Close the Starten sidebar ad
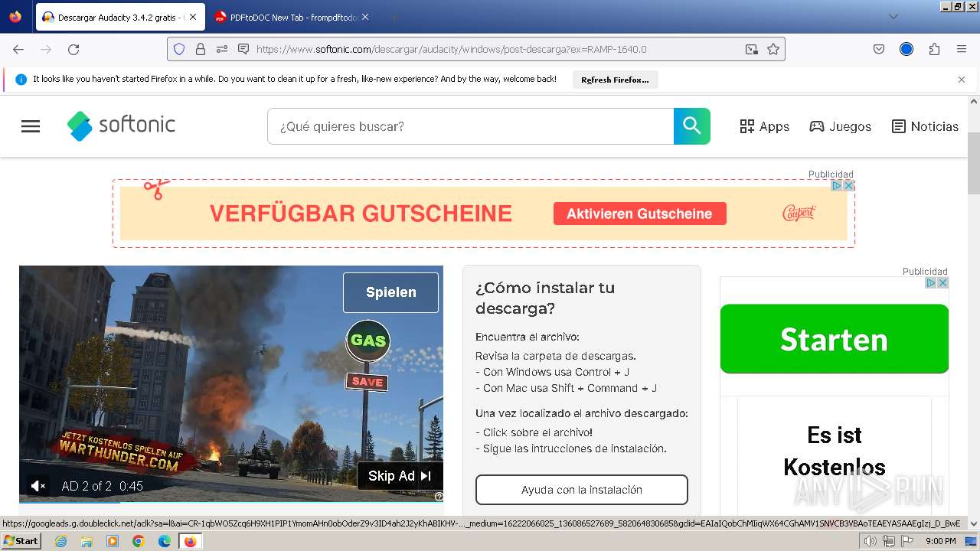980x551 pixels. pos(943,282)
